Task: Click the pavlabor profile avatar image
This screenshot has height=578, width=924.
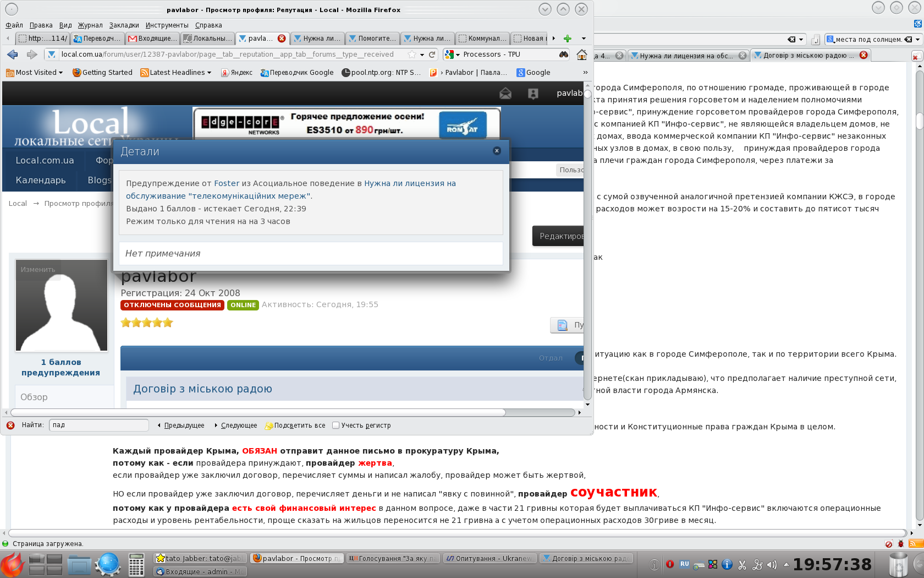Action: point(62,305)
